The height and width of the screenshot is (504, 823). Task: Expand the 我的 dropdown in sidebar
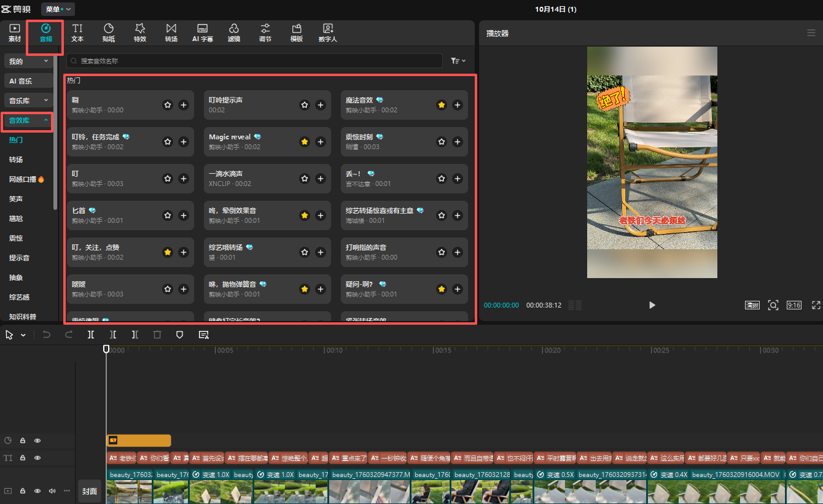point(28,61)
